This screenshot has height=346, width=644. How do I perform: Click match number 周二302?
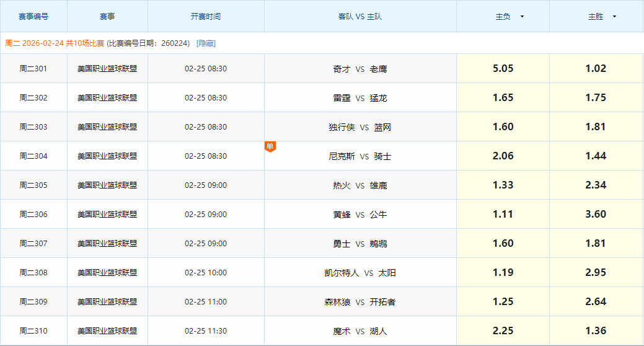point(33,98)
